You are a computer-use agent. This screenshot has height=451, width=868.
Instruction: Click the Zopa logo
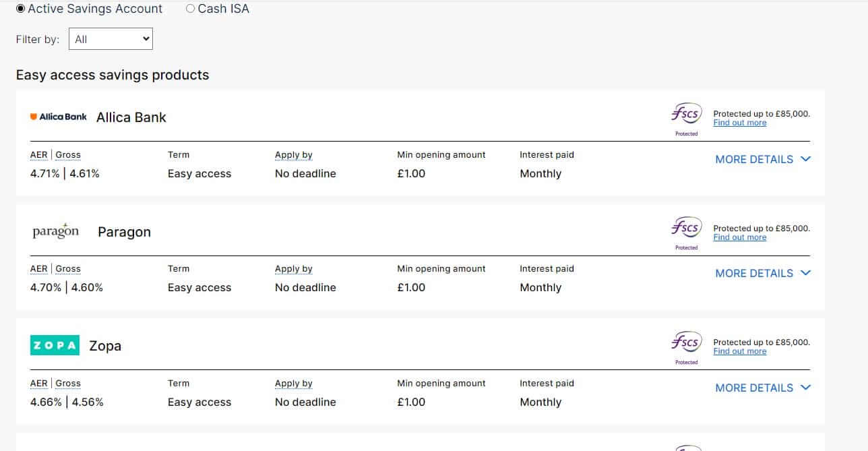click(x=55, y=345)
